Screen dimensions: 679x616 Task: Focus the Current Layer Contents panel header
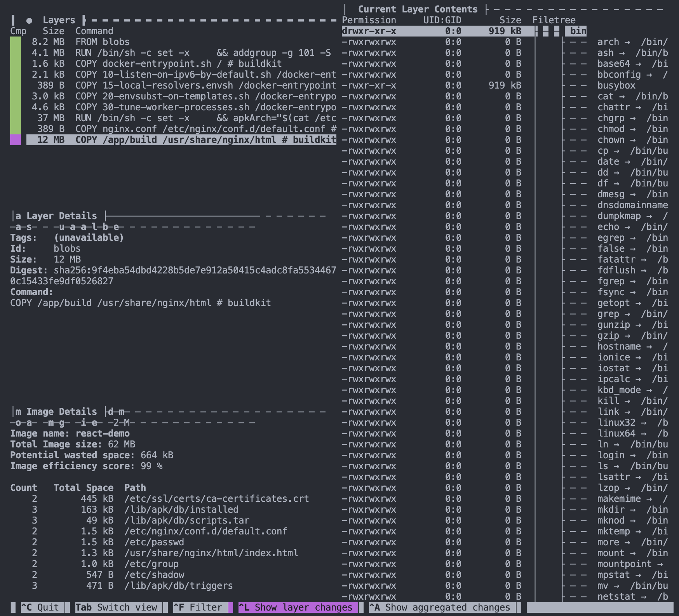[x=417, y=9]
